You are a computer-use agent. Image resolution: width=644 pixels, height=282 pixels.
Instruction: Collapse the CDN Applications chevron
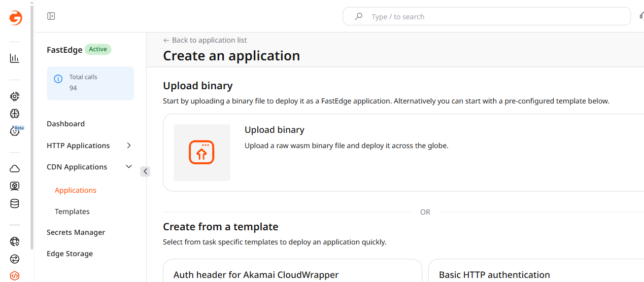click(129, 167)
